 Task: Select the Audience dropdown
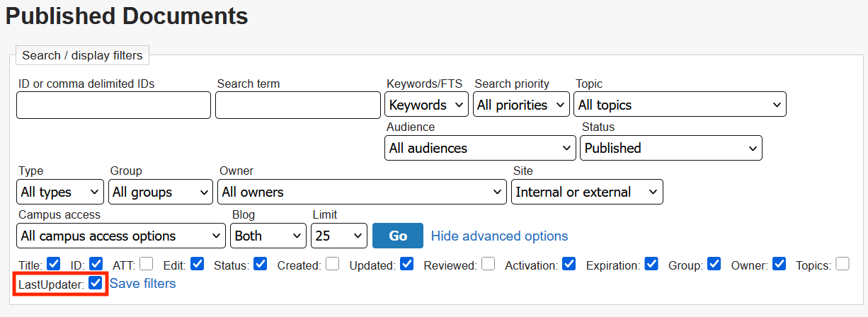click(481, 148)
